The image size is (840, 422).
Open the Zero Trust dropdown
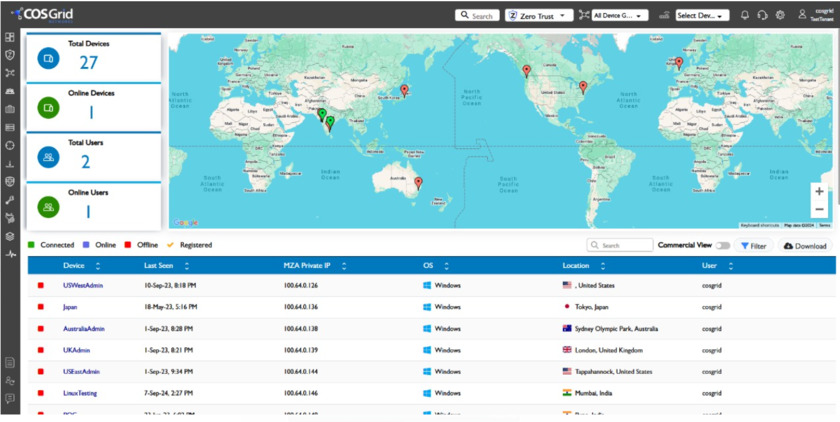click(x=539, y=15)
